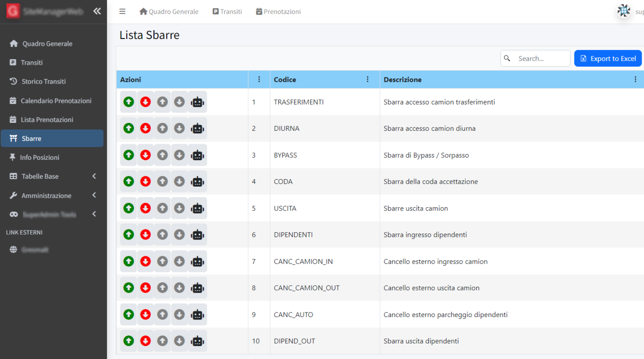Open Storico Transiti in sidebar

[x=44, y=81]
